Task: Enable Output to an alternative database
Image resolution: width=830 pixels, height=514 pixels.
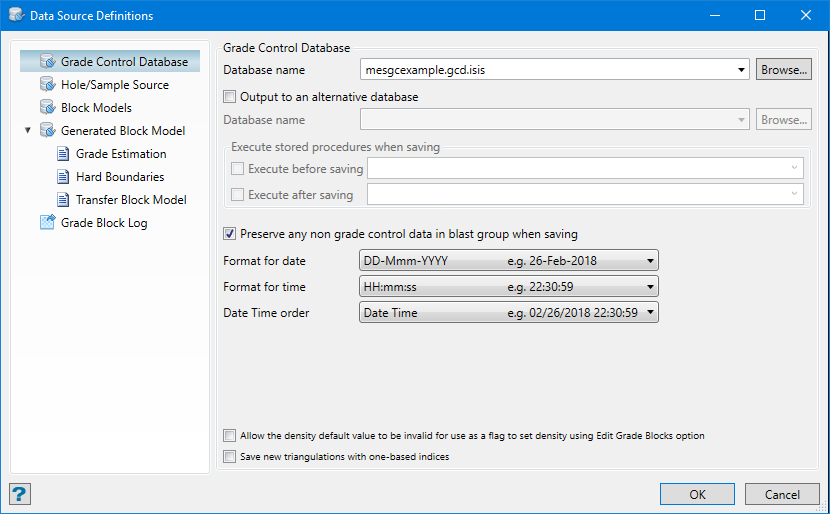Action: pos(231,97)
